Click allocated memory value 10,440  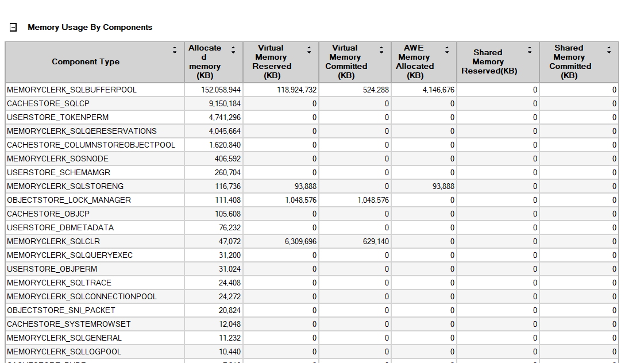coord(230,352)
